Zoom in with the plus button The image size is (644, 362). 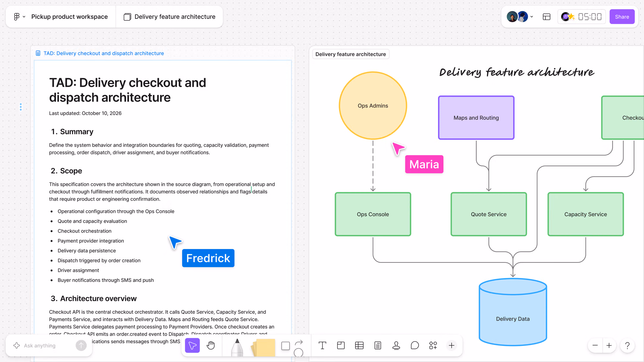[x=609, y=346]
